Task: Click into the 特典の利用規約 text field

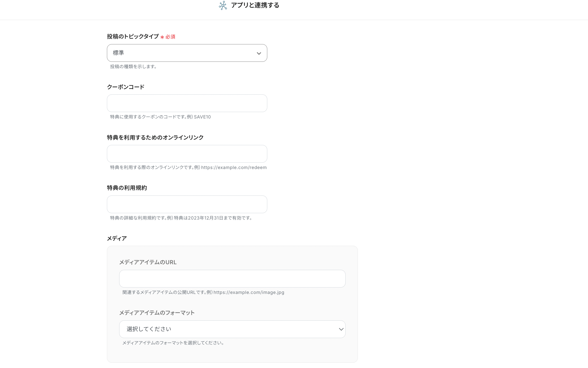Action: [187, 204]
